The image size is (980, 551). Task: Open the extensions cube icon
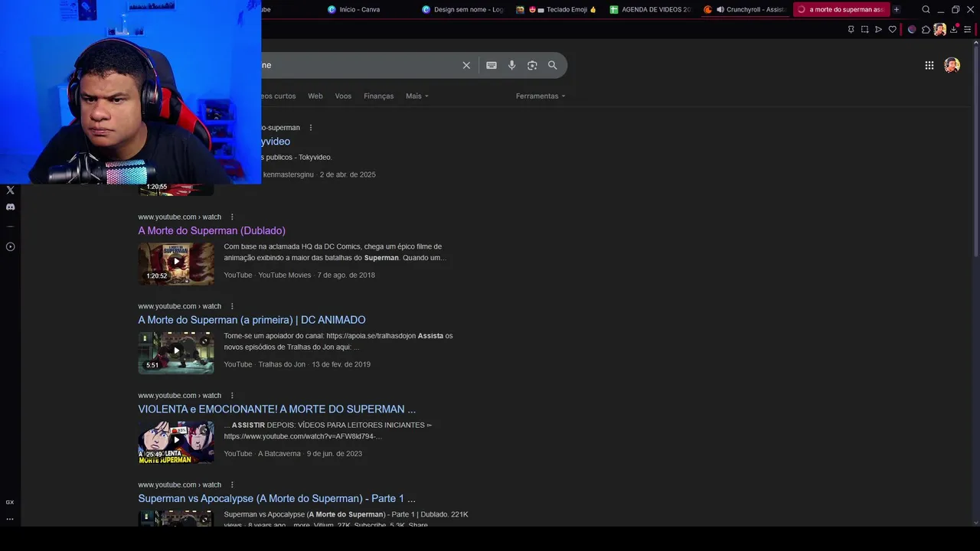[x=926, y=30]
